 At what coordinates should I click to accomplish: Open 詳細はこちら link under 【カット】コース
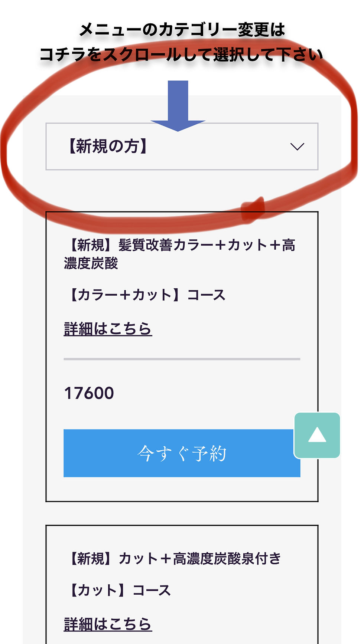click(108, 624)
